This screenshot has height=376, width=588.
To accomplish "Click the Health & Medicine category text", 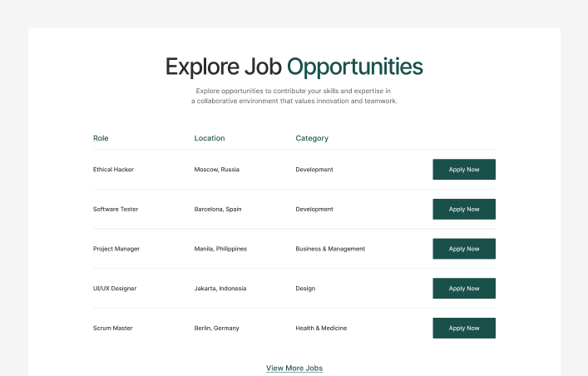I will click(321, 329).
